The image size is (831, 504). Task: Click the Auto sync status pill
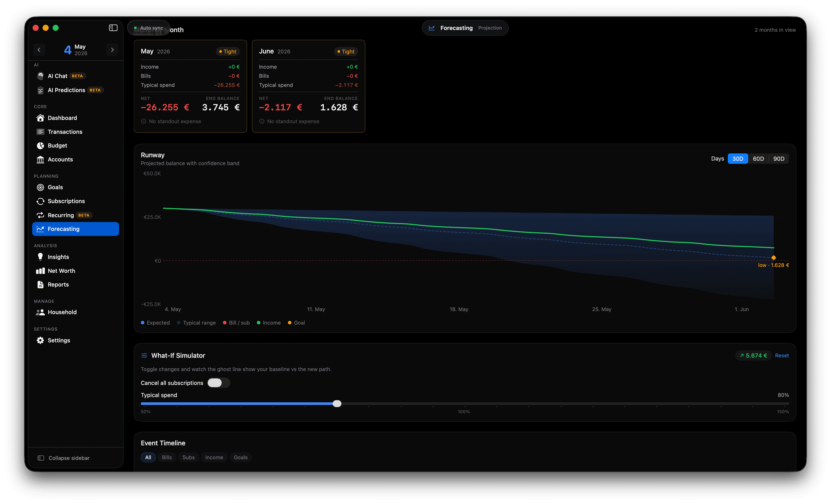[x=149, y=28]
